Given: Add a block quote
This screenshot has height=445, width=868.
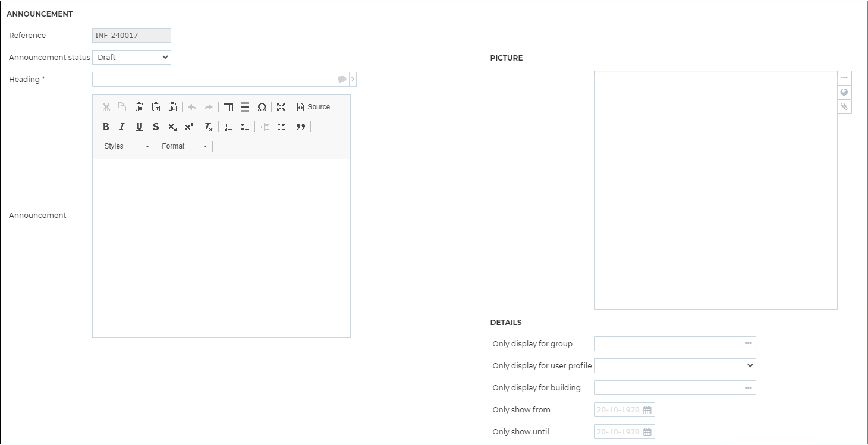Looking at the screenshot, I should tap(301, 127).
